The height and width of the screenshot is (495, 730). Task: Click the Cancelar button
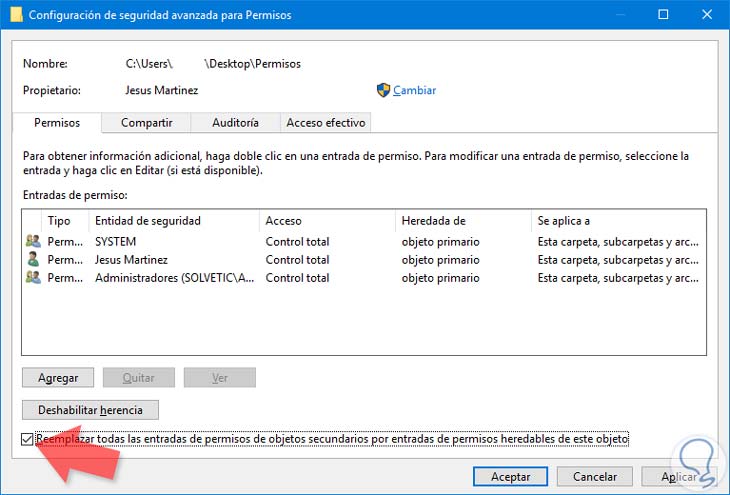[x=594, y=477]
